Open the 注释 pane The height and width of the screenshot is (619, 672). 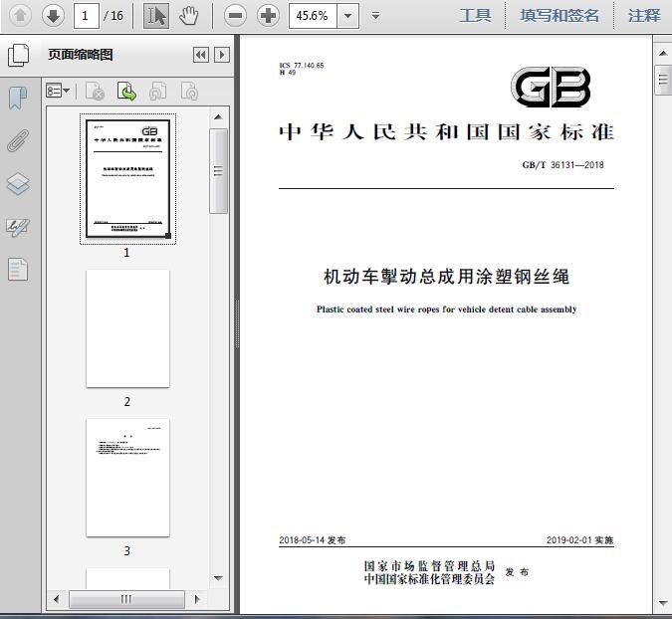pyautogui.click(x=644, y=16)
